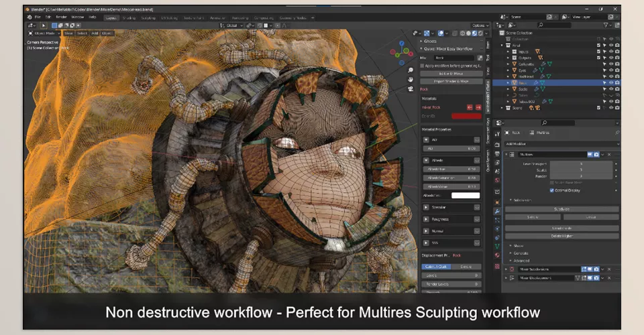Select the Eyes object in outliner
The image size is (644, 335).
click(523, 70)
